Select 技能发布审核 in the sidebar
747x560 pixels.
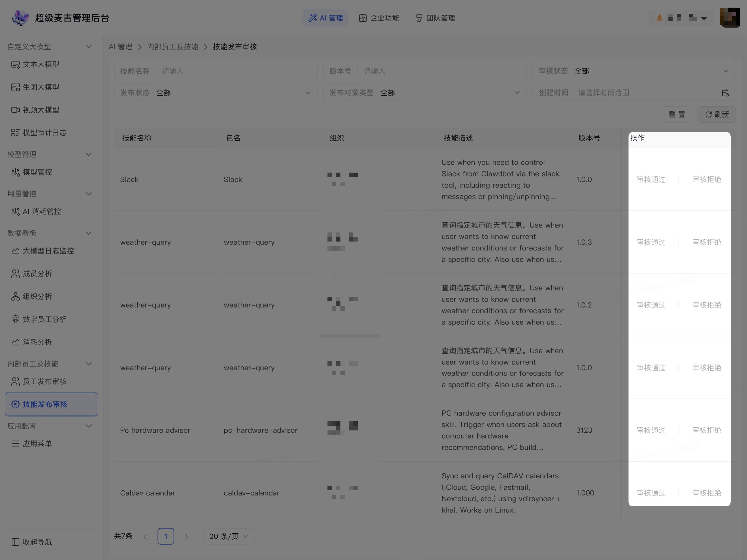(51, 404)
